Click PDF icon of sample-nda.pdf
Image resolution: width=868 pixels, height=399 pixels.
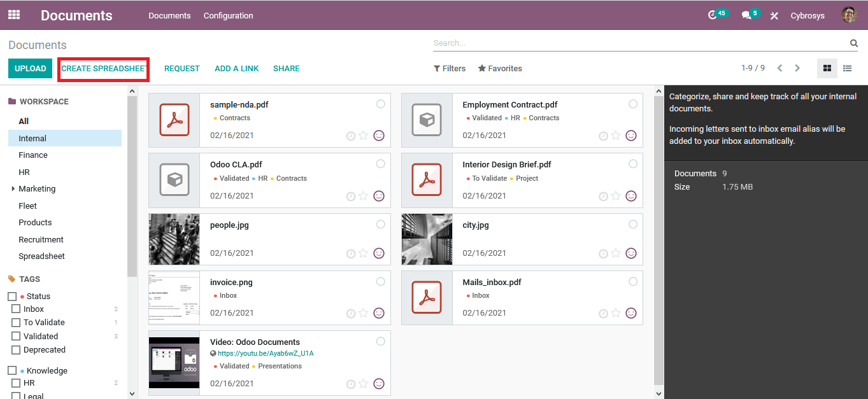[174, 120]
